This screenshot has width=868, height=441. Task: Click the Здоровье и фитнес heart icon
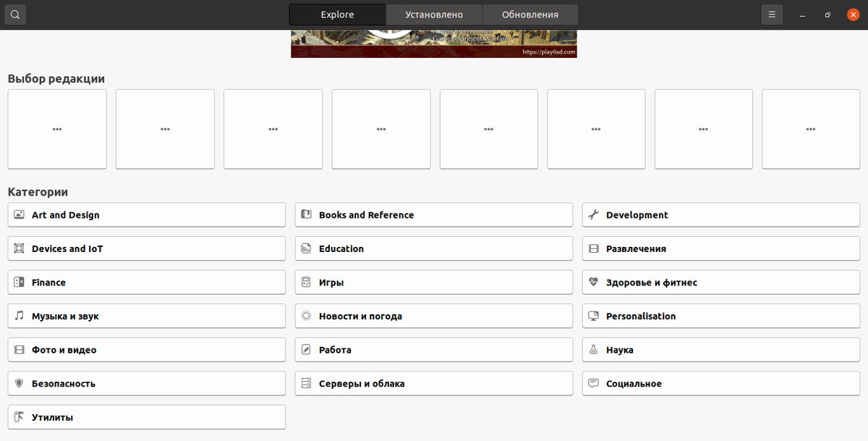point(594,282)
